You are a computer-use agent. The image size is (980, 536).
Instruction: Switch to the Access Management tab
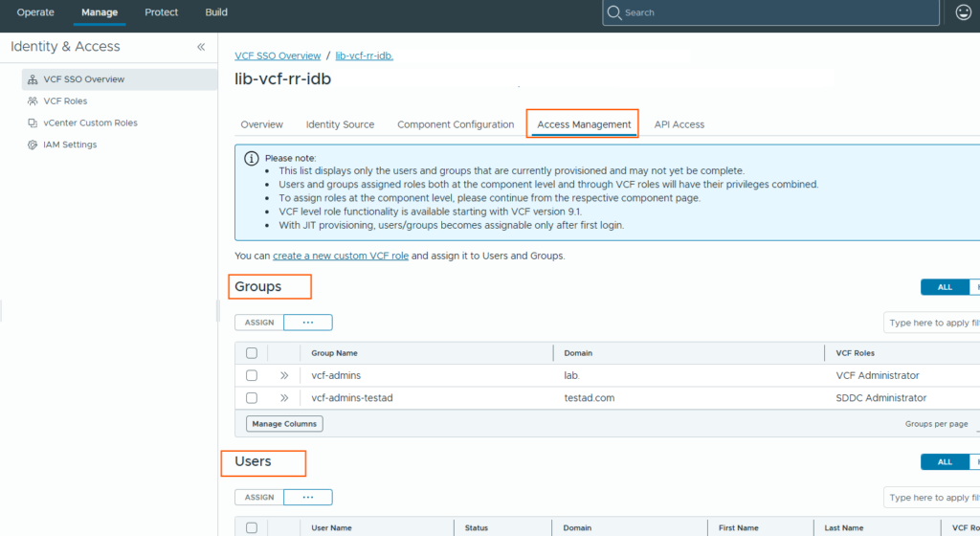584,124
